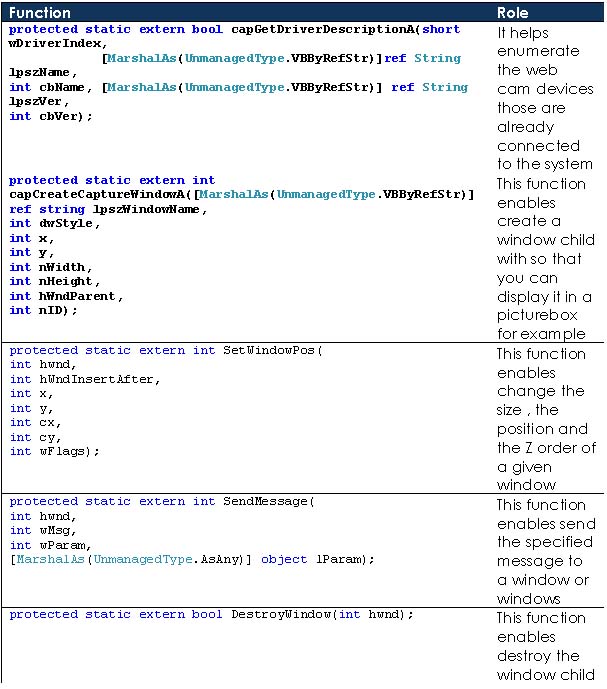Click 'destroy the' role text
Screen dimensions: 607x689
point(538,656)
